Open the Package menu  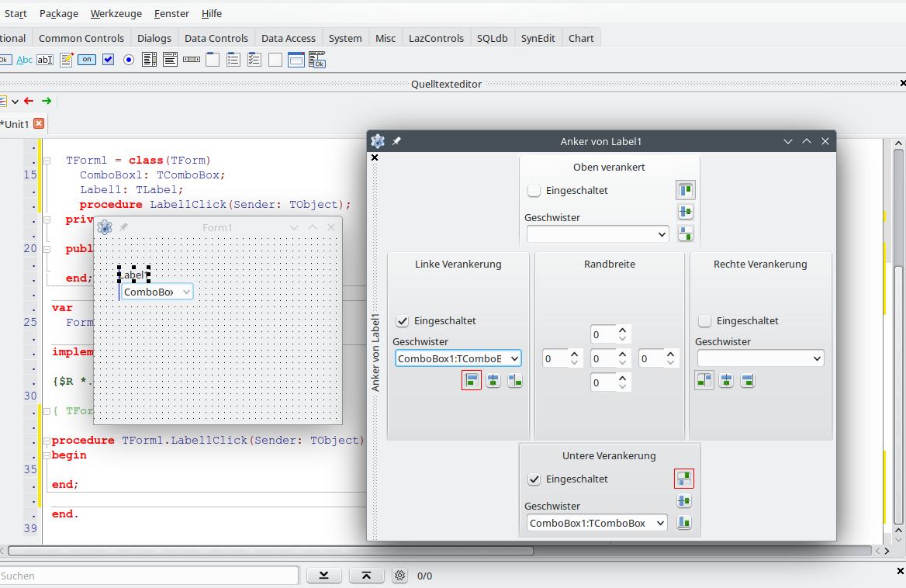59,13
